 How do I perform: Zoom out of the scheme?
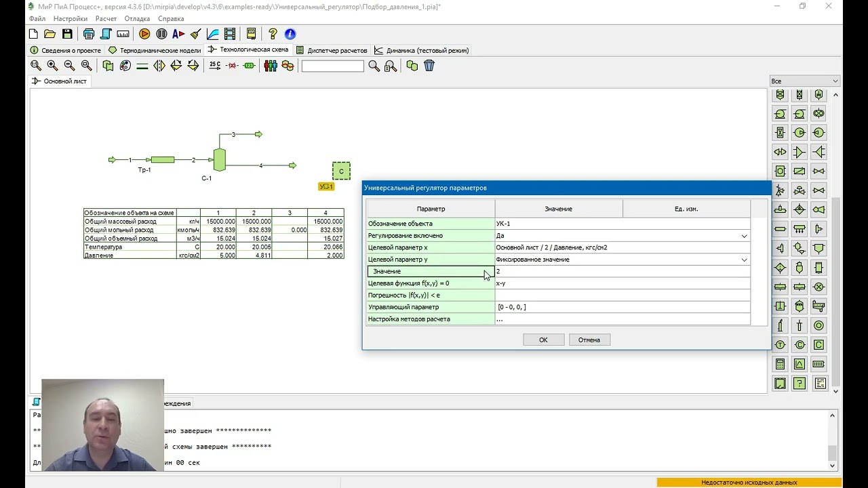(69, 66)
